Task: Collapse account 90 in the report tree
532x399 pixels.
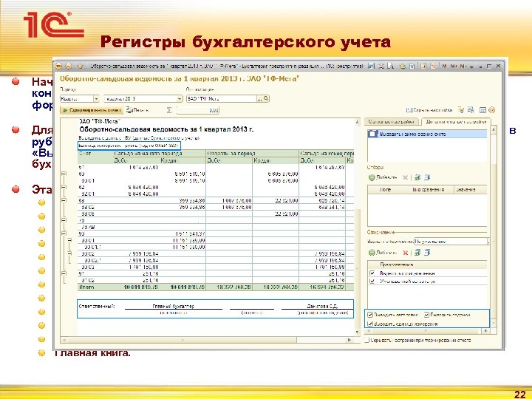Action: 64,233
